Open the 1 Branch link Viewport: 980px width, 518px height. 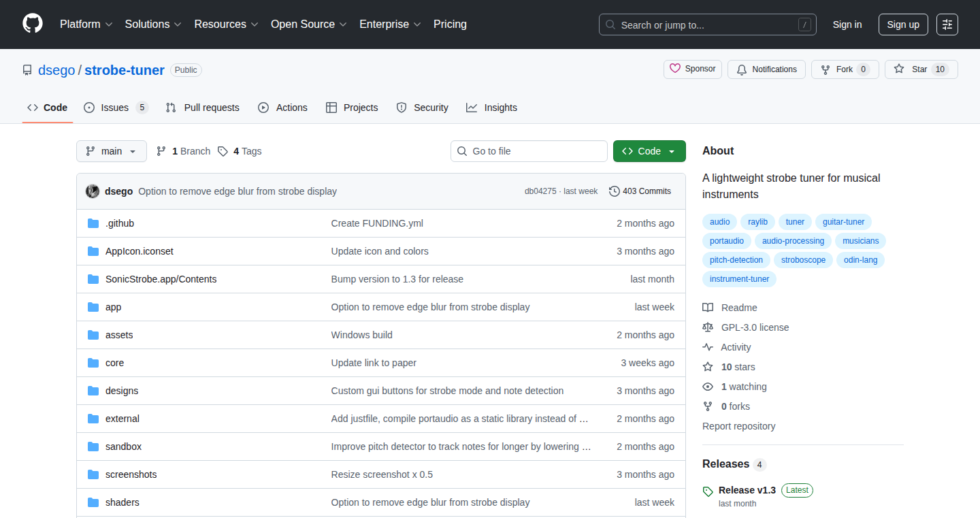[183, 151]
